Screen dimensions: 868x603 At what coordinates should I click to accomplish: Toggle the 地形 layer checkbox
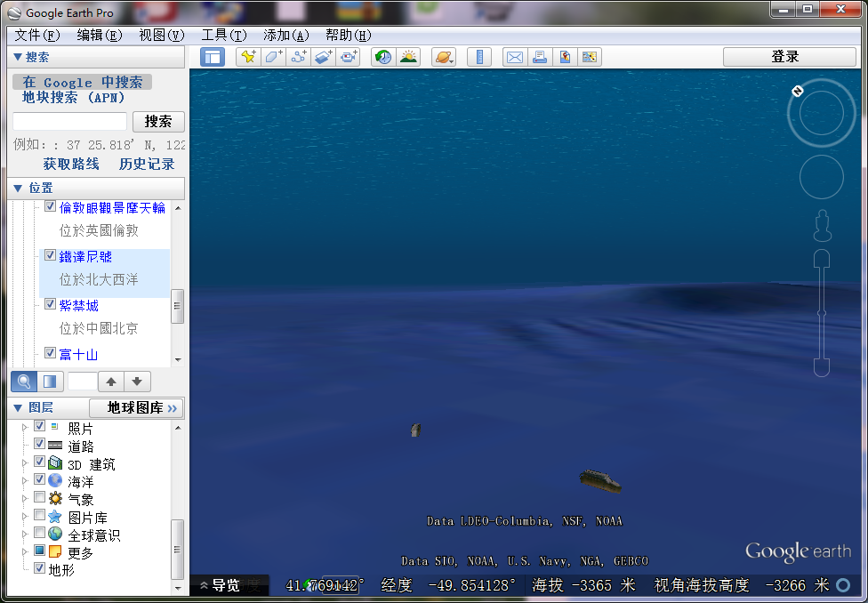(39, 568)
